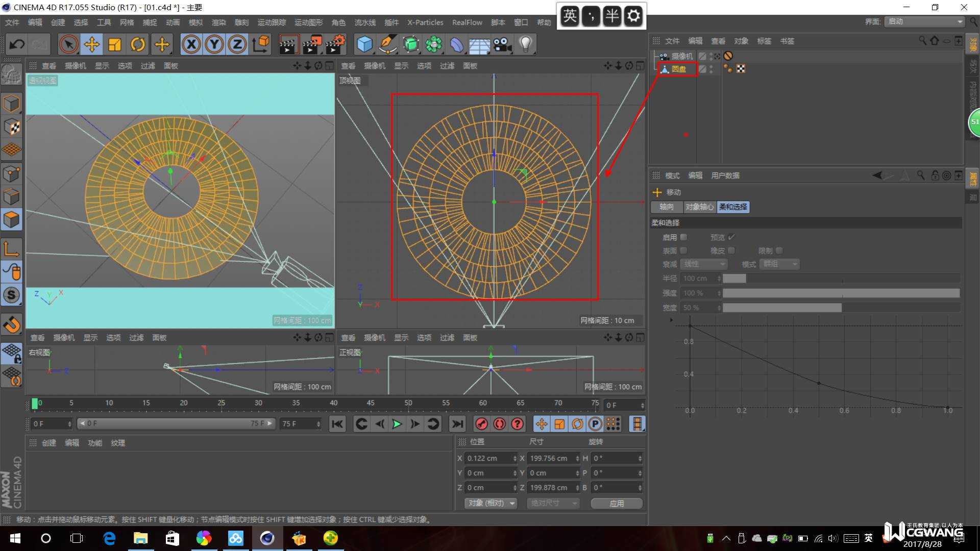Open the 界面 layout dropdown 启动
Image resolution: width=980 pixels, height=551 pixels.
[x=924, y=21]
